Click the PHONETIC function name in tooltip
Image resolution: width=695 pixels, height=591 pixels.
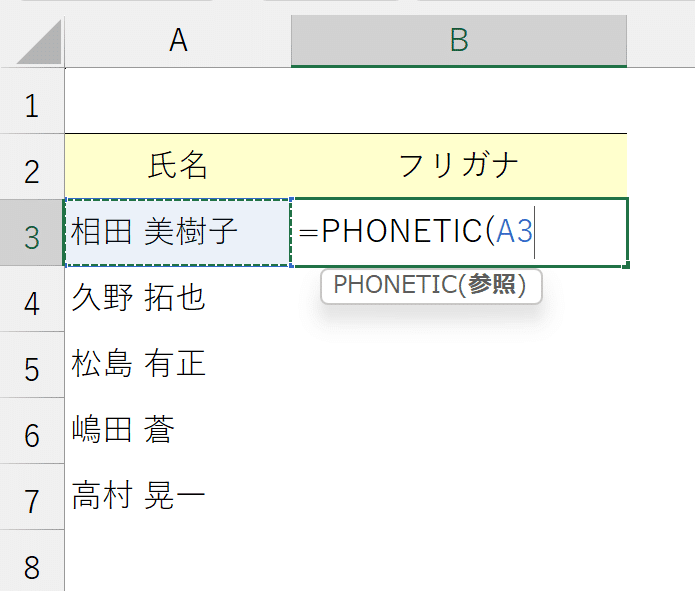pyautogui.click(x=394, y=285)
